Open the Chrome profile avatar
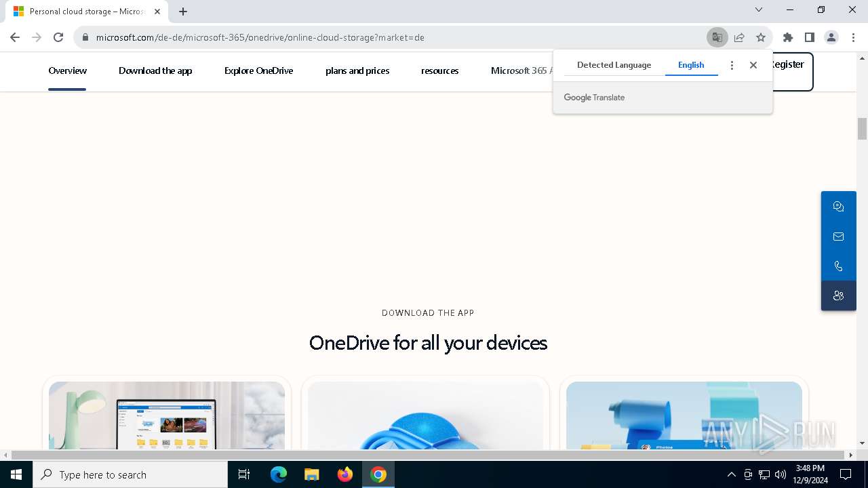Screen dimensions: 868x488 (831, 37)
